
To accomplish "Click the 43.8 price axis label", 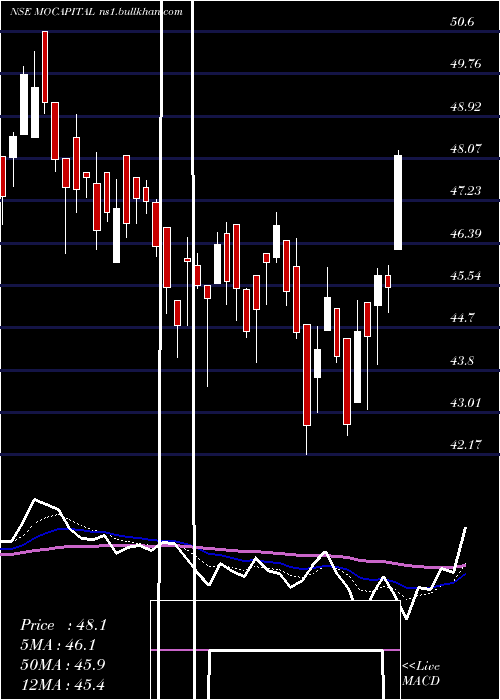I will tap(462, 361).
